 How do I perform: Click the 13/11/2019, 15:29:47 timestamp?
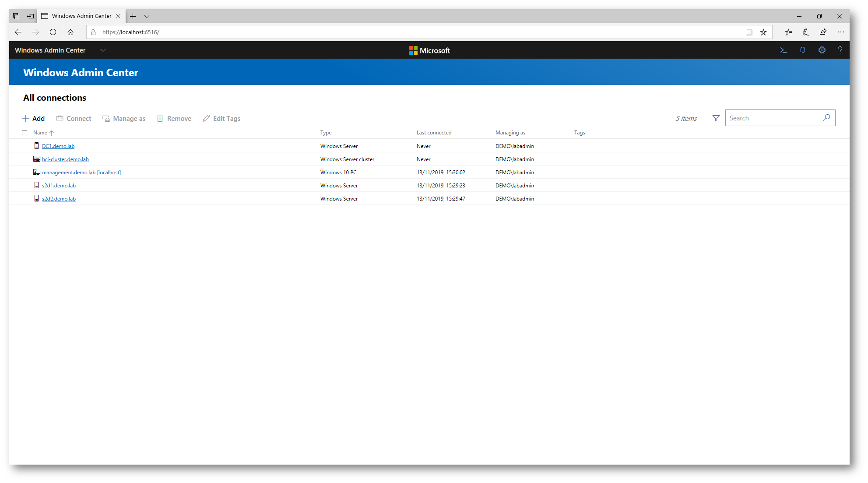tap(441, 199)
